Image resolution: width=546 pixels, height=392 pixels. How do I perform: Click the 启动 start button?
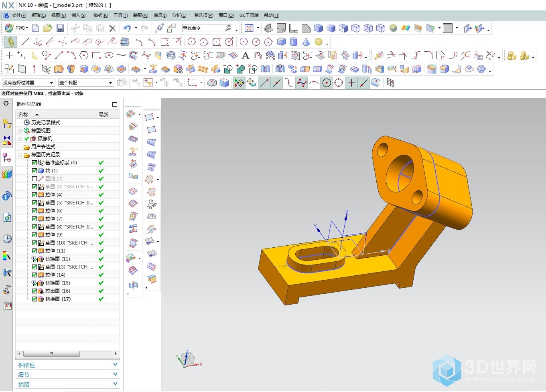pos(16,28)
